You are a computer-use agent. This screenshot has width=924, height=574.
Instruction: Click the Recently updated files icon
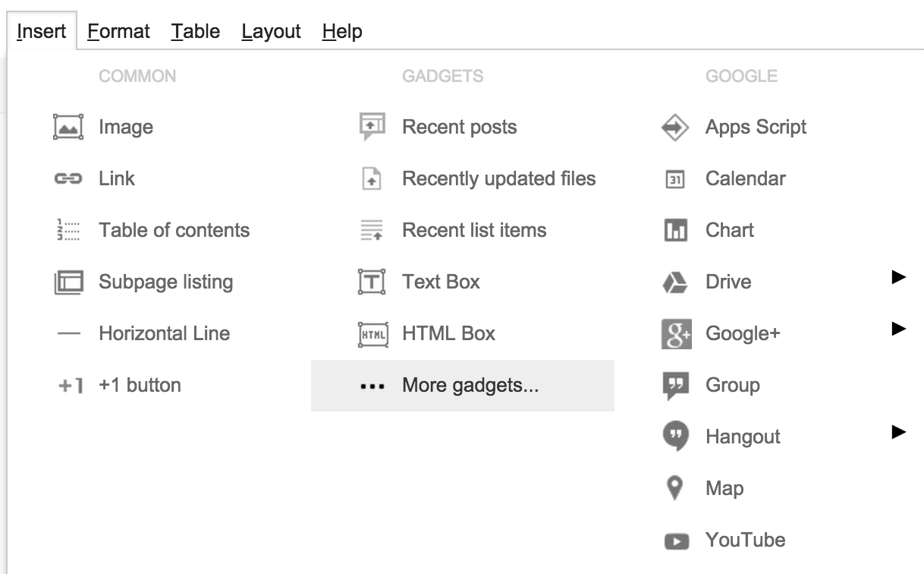[x=371, y=179]
